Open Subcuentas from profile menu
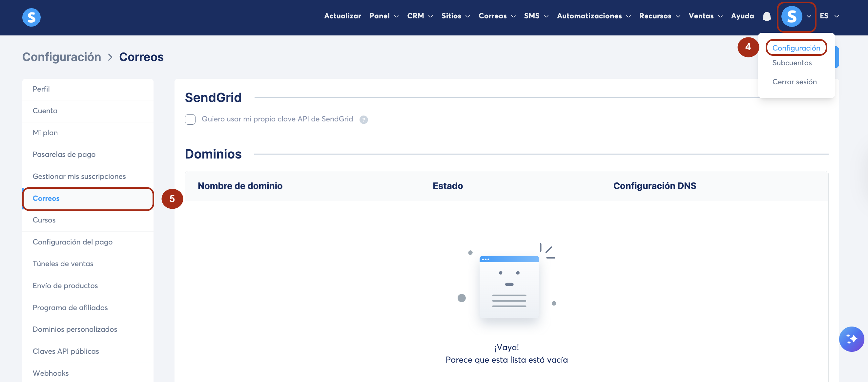Image resolution: width=868 pixels, height=382 pixels. (x=792, y=63)
